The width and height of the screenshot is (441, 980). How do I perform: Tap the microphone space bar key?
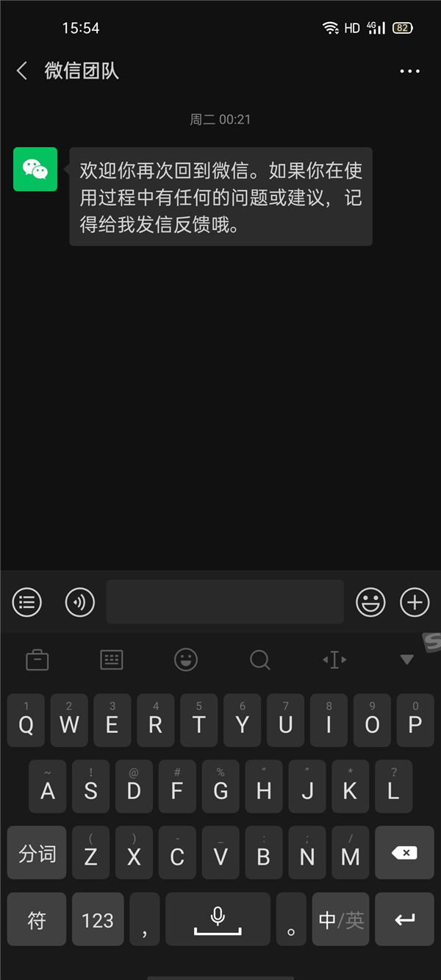[x=218, y=919]
